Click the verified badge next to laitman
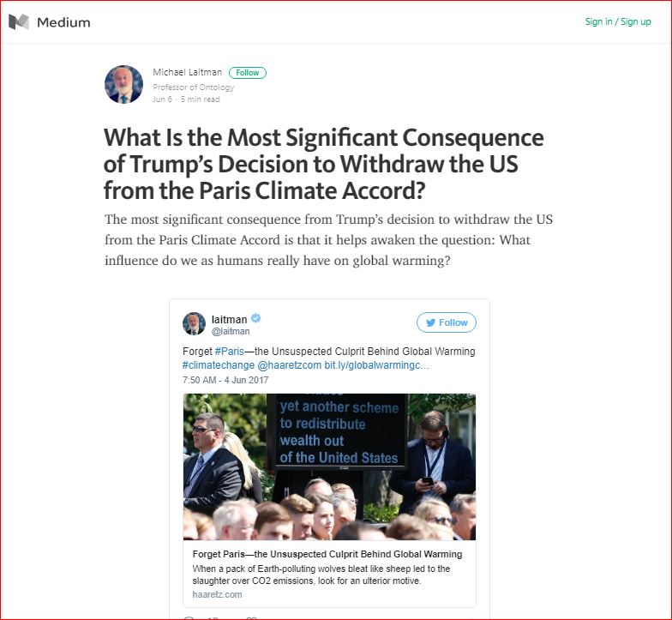The width and height of the screenshot is (672, 620). tap(256, 319)
